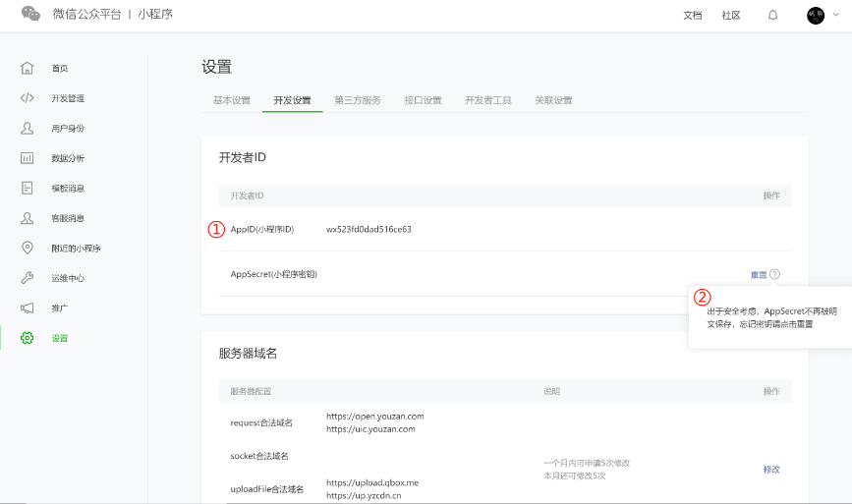Click the 微信公众平台 title text
Screen dimensions: 852x504
click(86, 14)
